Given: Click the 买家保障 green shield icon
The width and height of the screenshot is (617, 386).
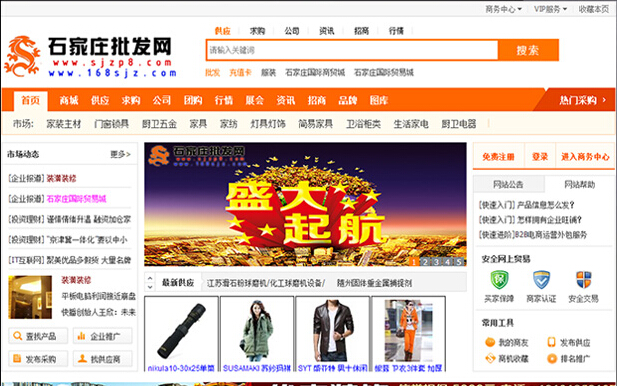Looking at the screenshot, I should (499, 280).
